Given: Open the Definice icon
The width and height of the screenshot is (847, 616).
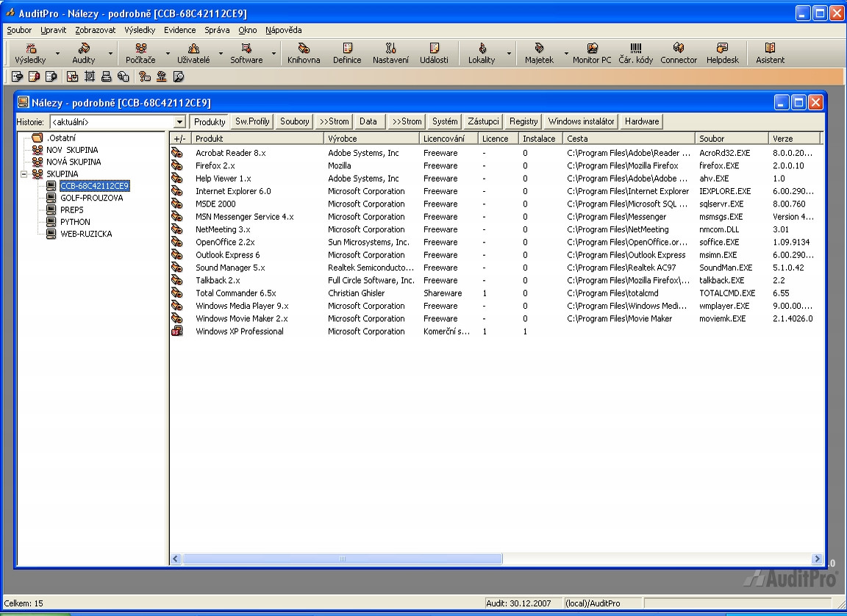Looking at the screenshot, I should coord(347,54).
